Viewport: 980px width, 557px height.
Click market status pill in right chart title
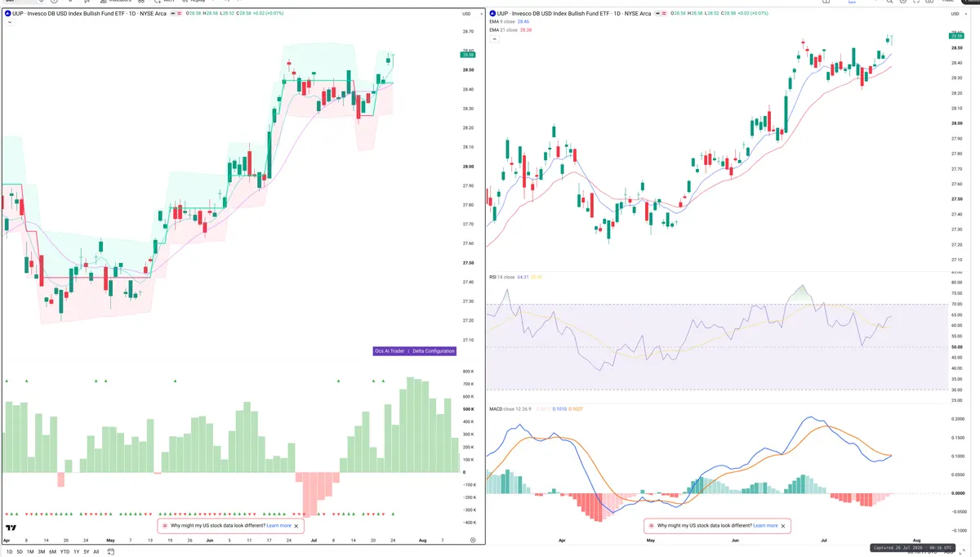(661, 14)
